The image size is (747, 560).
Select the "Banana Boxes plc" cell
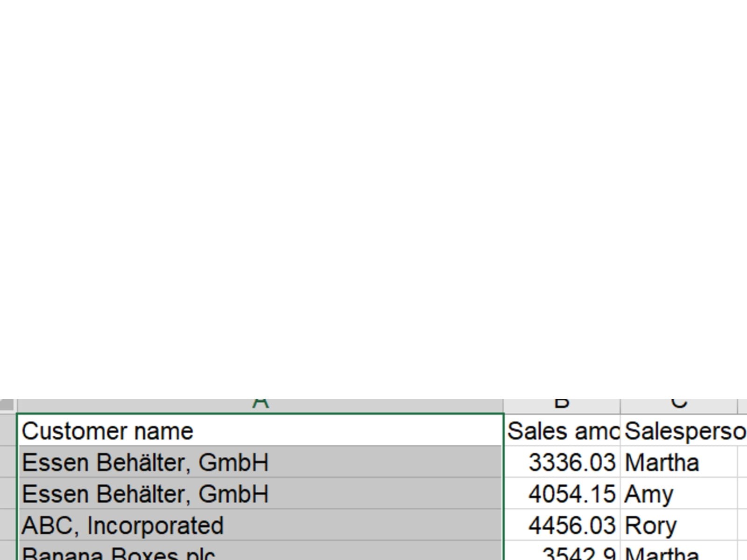(260, 553)
